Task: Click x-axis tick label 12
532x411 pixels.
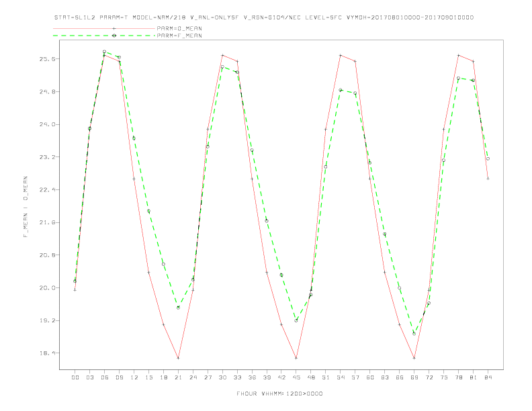Action: point(134,377)
